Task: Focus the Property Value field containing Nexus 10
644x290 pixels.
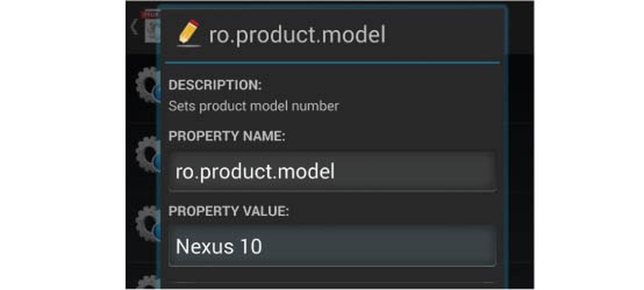Action: click(x=332, y=247)
